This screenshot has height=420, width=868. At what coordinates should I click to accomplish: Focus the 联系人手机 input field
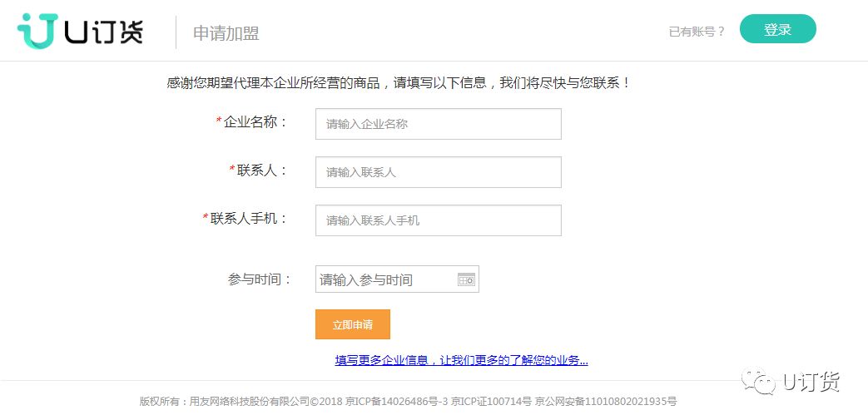point(439,220)
